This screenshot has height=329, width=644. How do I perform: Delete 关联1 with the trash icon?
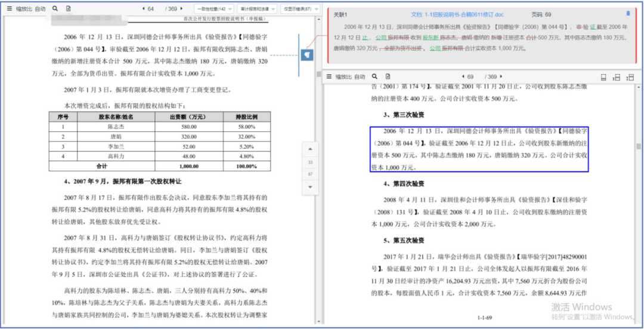point(628,13)
